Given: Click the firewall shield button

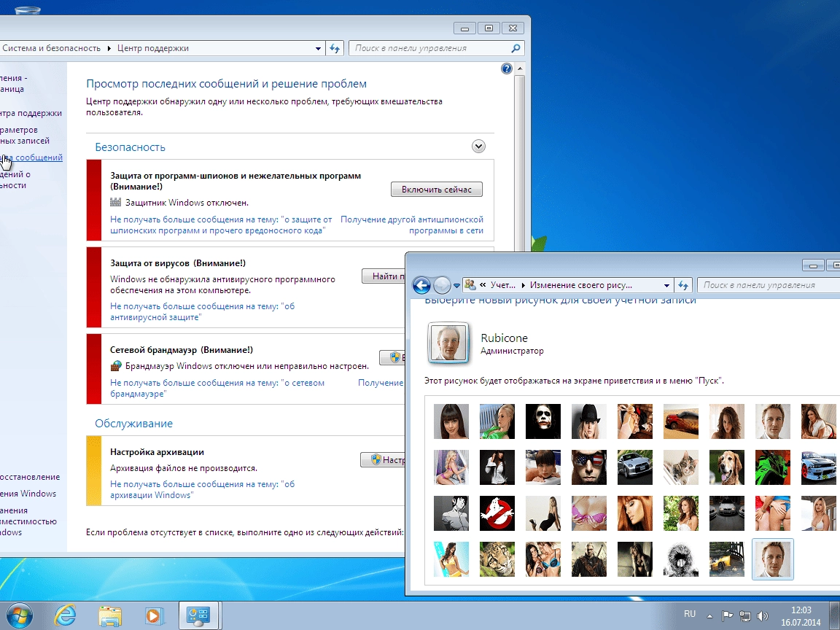Looking at the screenshot, I should click(x=392, y=357).
